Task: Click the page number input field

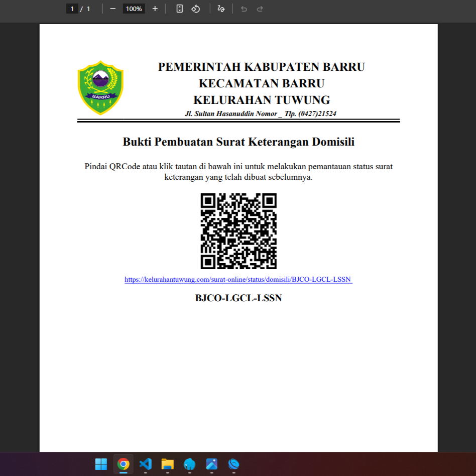Action: [72, 9]
